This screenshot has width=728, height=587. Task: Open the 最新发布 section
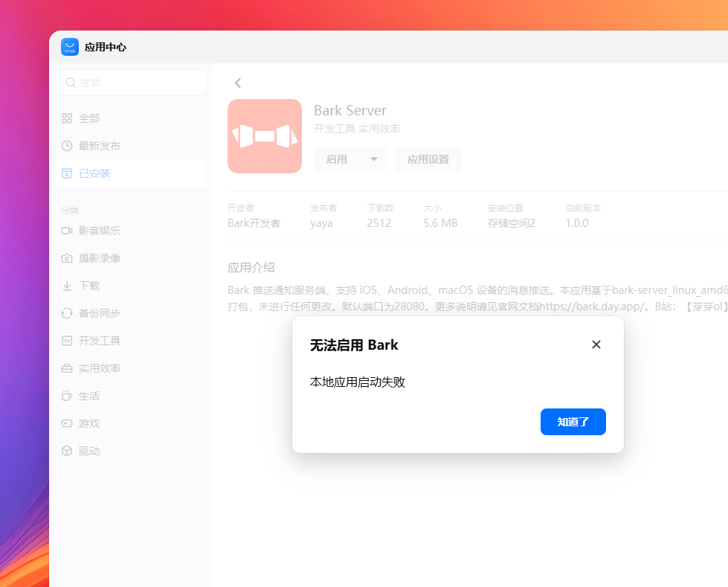pos(130,146)
